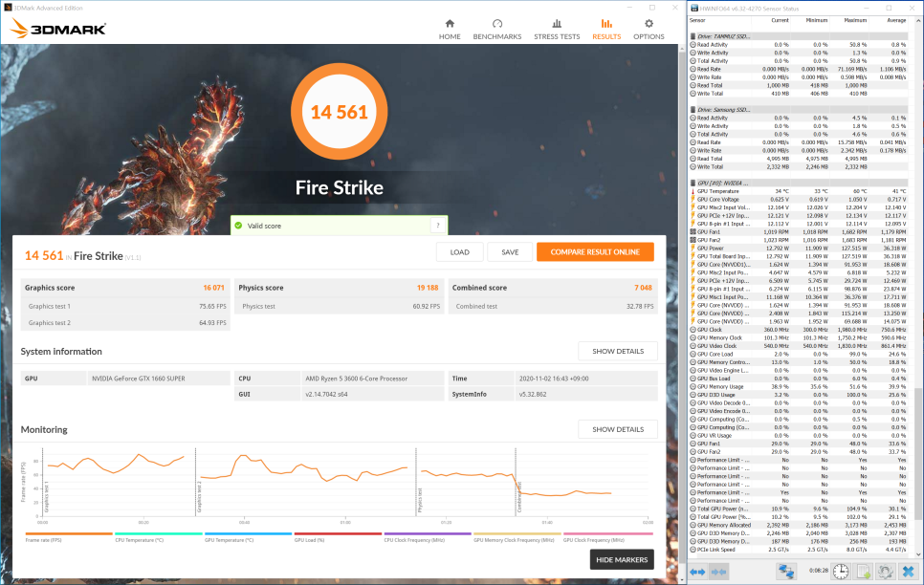This screenshot has width=924, height=585.
Task: Select the GPU Power sensor row
Action: click(801, 249)
